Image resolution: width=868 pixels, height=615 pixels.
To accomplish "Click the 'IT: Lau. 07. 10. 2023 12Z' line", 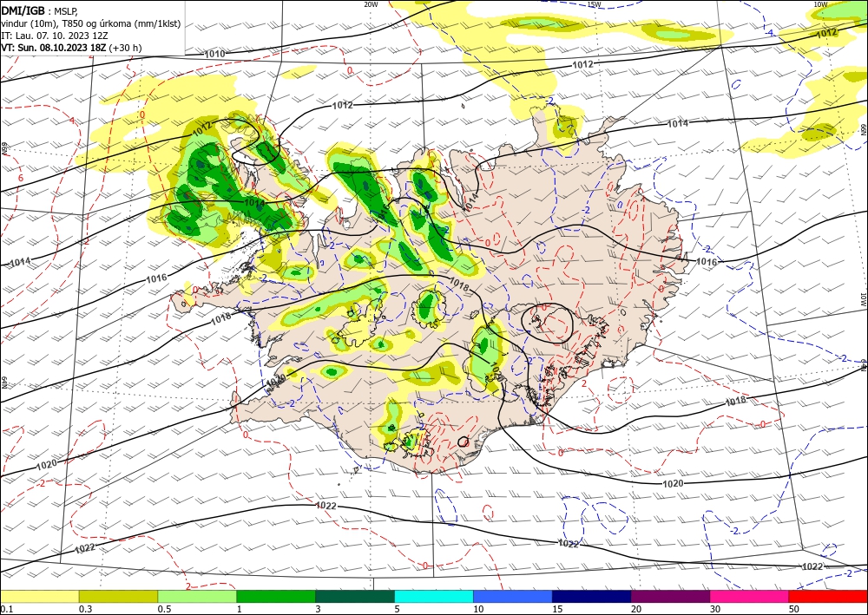I will click(54, 36).
